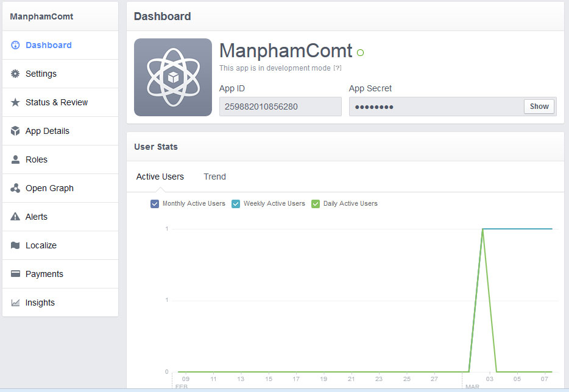Open the Insights page

pyautogui.click(x=60, y=303)
